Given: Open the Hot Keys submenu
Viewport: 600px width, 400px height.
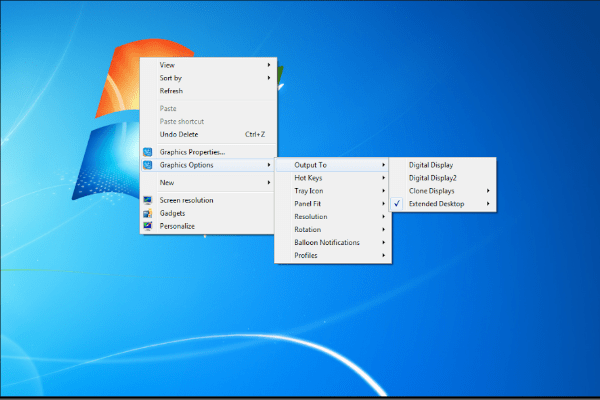Looking at the screenshot, I should point(308,178).
